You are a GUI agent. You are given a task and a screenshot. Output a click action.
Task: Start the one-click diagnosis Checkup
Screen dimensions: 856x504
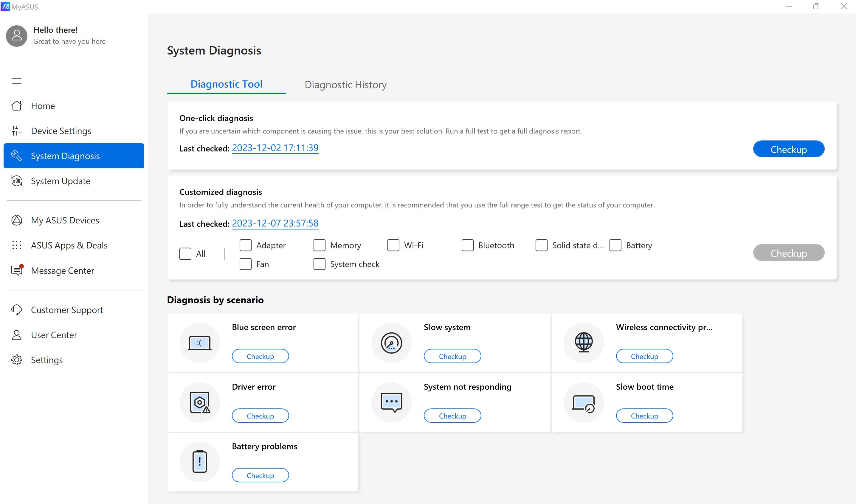coord(788,149)
